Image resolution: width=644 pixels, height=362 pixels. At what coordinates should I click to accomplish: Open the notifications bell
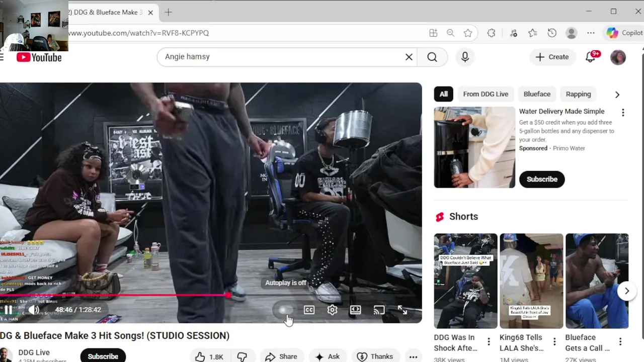(591, 57)
